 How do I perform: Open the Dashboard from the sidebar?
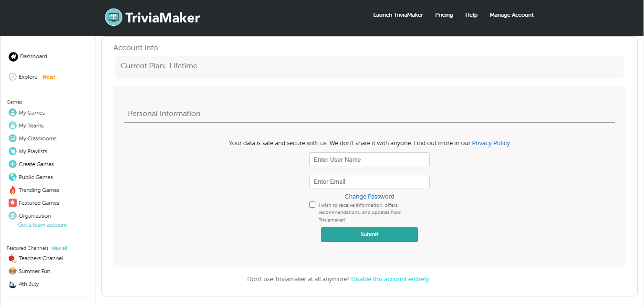[x=32, y=56]
